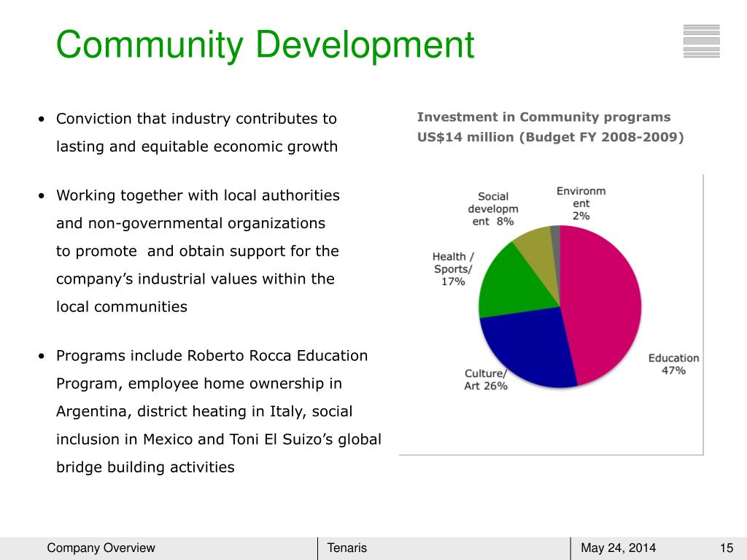This screenshot has height=560, width=747.
Task: Click the date 'May 24, 2014' in footer
Action: pos(619,548)
